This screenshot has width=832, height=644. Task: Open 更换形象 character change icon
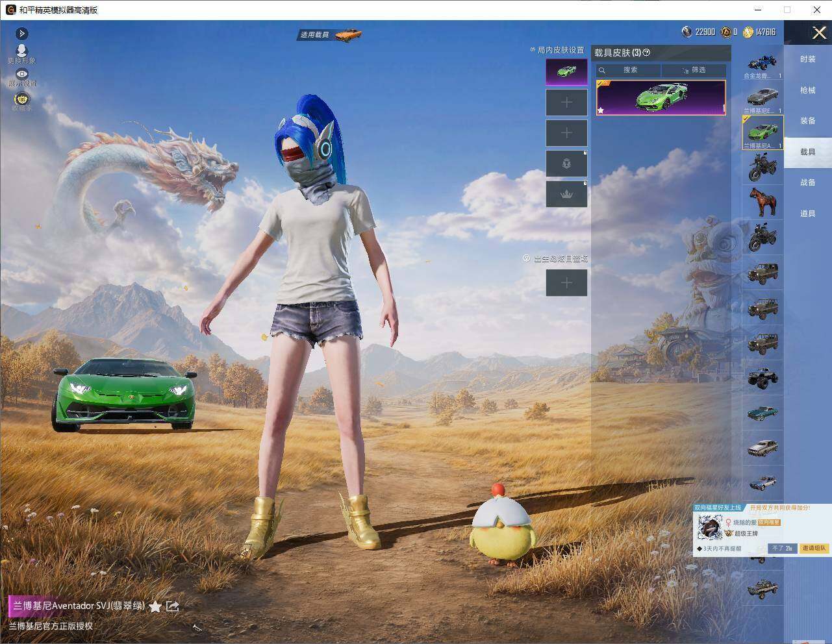[x=21, y=51]
